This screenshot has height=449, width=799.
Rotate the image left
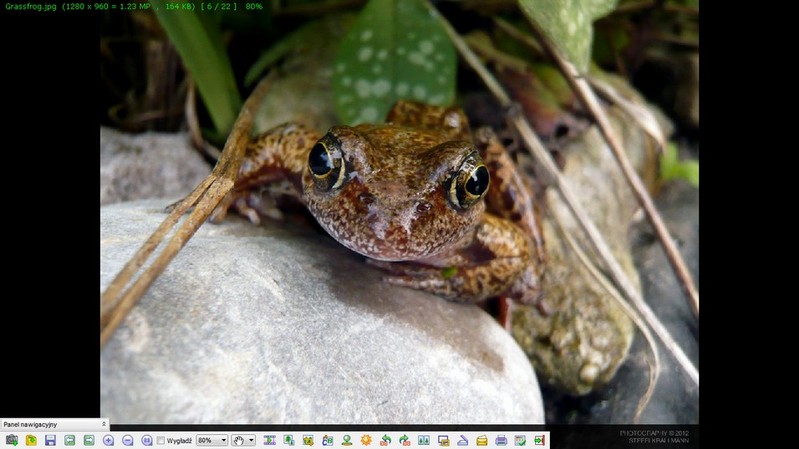385,440
